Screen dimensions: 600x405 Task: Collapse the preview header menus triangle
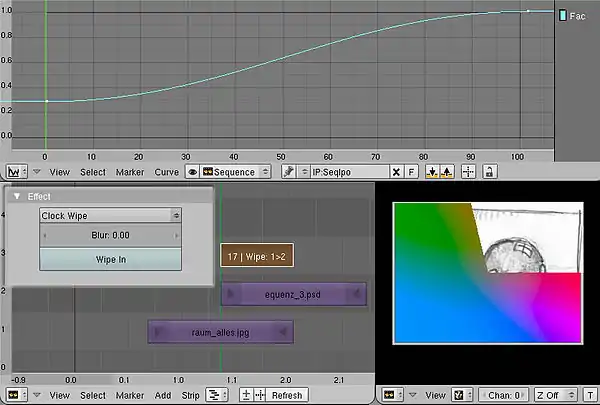tap(412, 395)
